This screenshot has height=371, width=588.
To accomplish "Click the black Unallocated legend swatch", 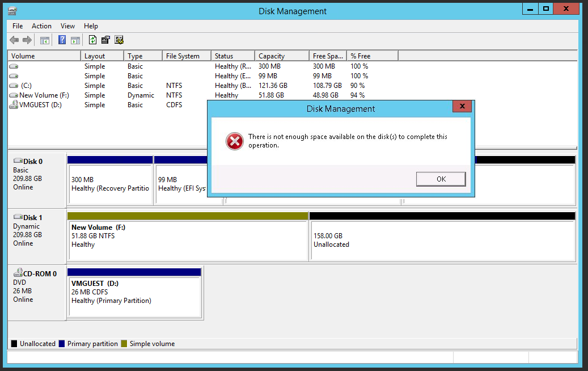I will point(14,344).
